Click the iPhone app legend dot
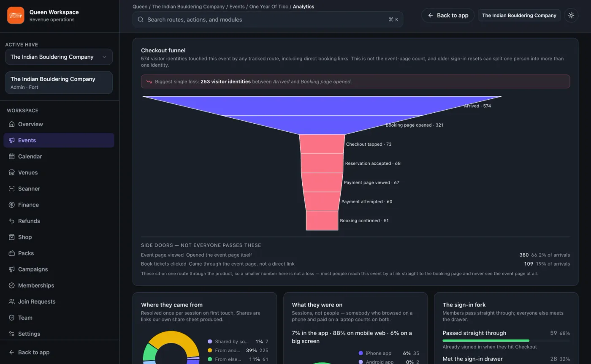Image resolution: width=591 pixels, height=364 pixels. (x=361, y=353)
